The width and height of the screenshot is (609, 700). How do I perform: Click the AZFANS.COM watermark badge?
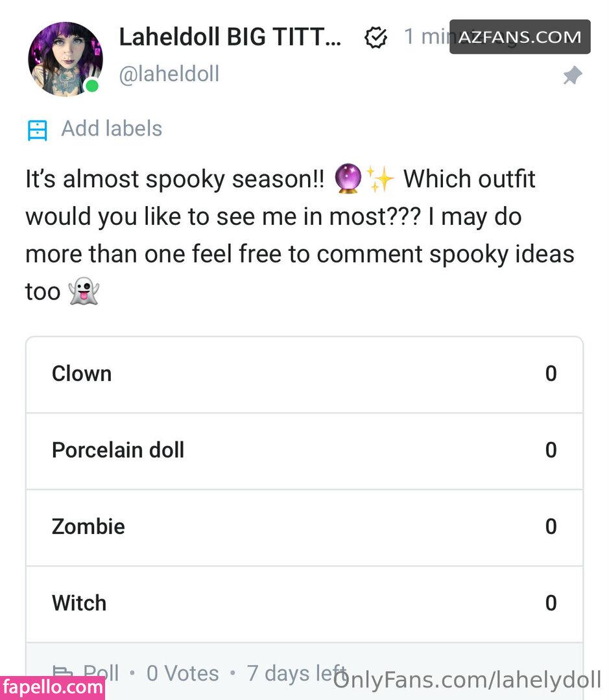(519, 37)
